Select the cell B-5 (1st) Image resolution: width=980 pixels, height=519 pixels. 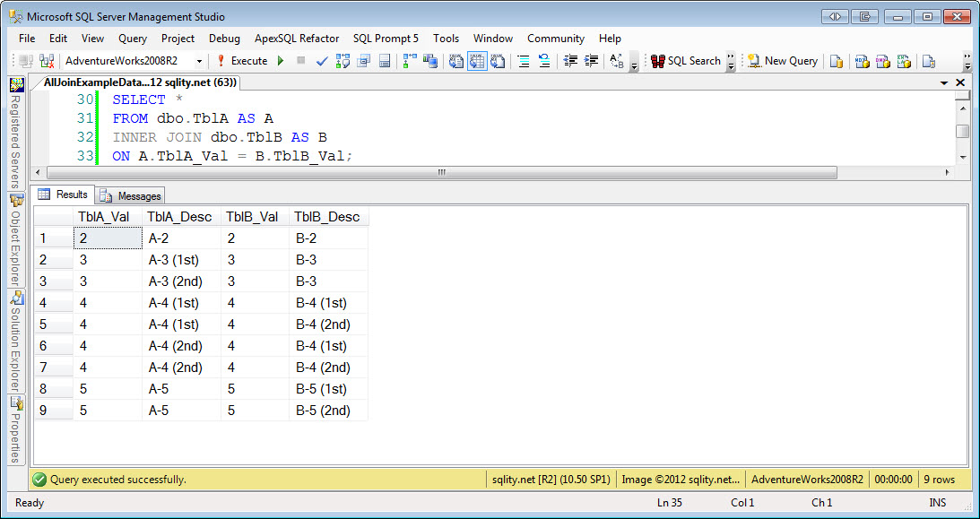(329, 389)
